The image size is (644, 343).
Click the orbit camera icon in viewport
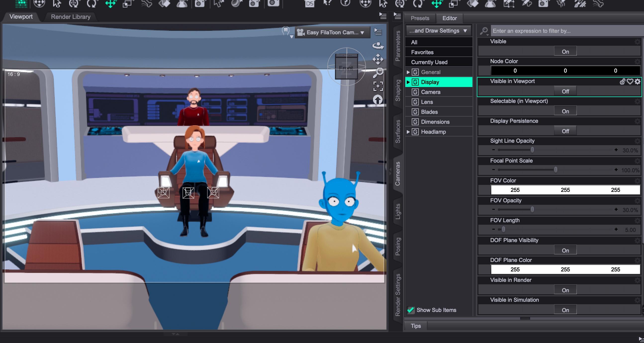pos(378,45)
